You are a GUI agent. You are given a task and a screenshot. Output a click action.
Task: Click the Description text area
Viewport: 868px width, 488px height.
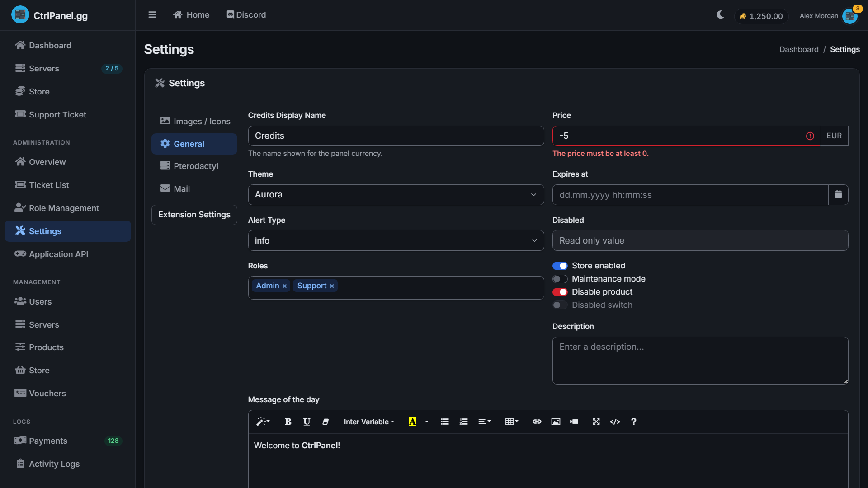pyautogui.click(x=700, y=361)
